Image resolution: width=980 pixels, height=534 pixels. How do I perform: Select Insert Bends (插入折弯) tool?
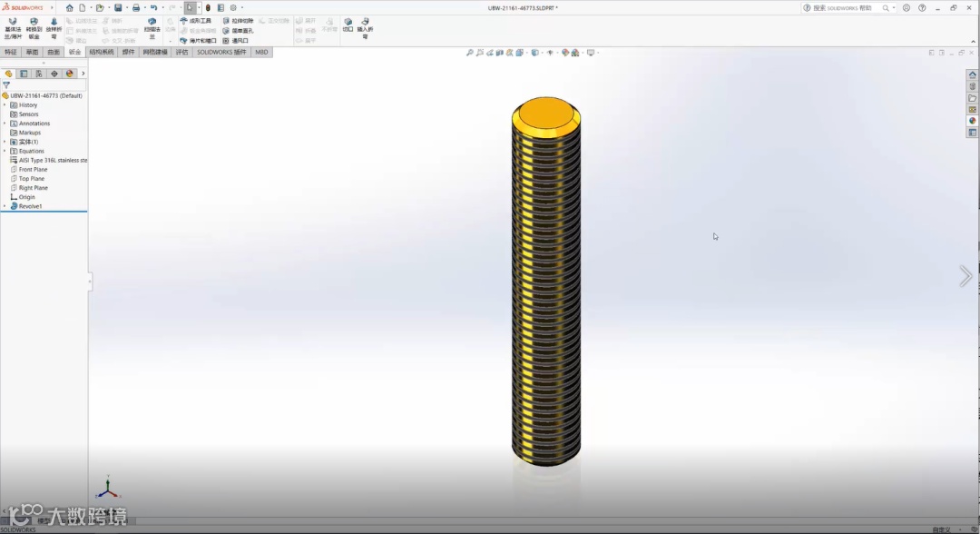[x=365, y=29]
